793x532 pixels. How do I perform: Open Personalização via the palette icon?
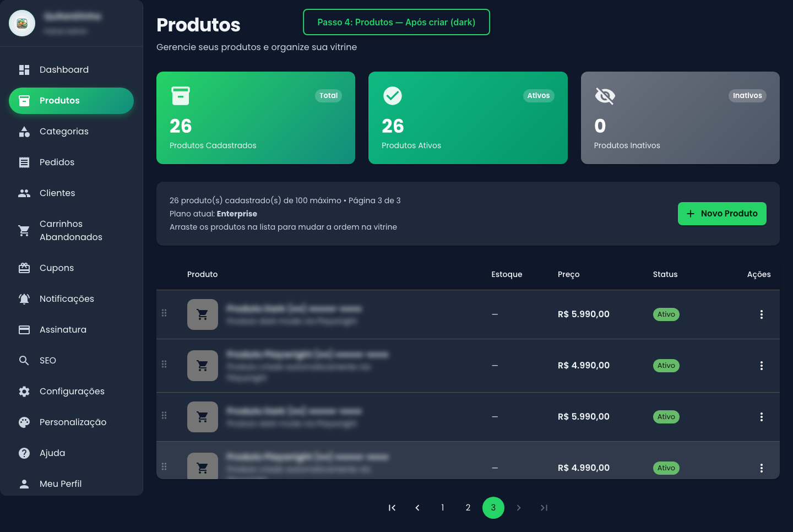click(x=24, y=422)
